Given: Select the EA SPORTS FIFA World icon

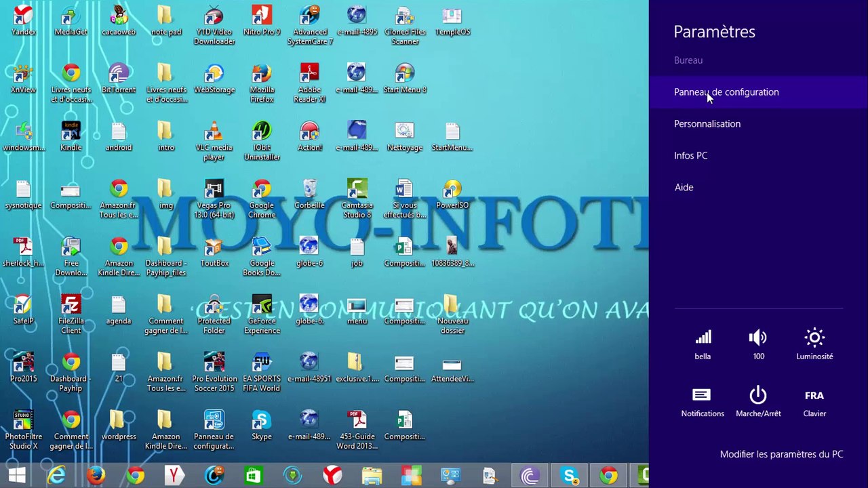Looking at the screenshot, I should pyautogui.click(x=262, y=372).
